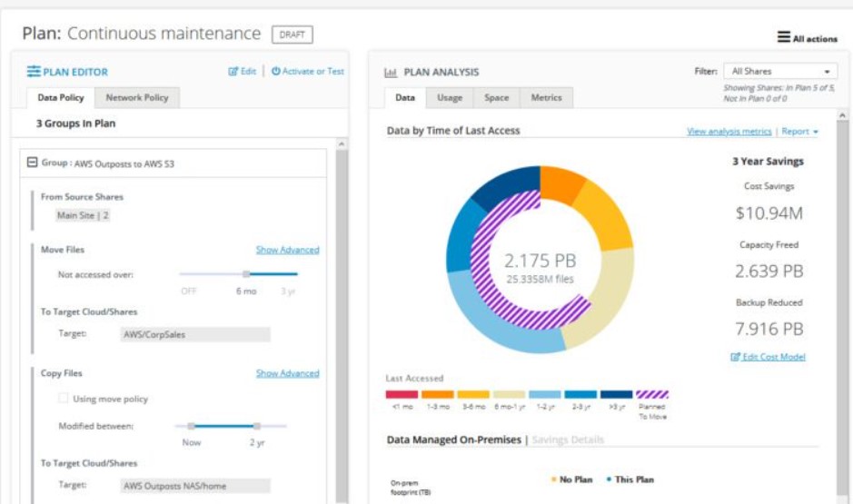Switch to the Data Policy tab
Image resolution: width=853 pixels, height=504 pixels.
pos(60,98)
